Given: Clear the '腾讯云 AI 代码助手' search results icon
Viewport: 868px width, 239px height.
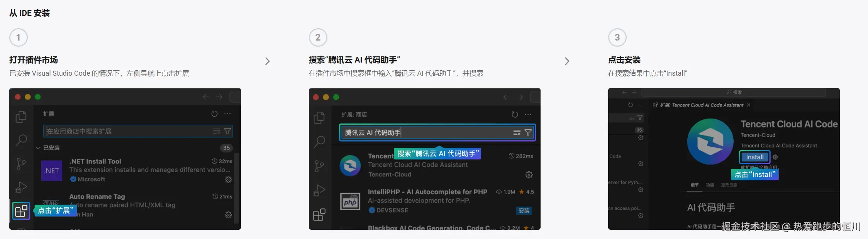Looking at the screenshot, I should (517, 132).
